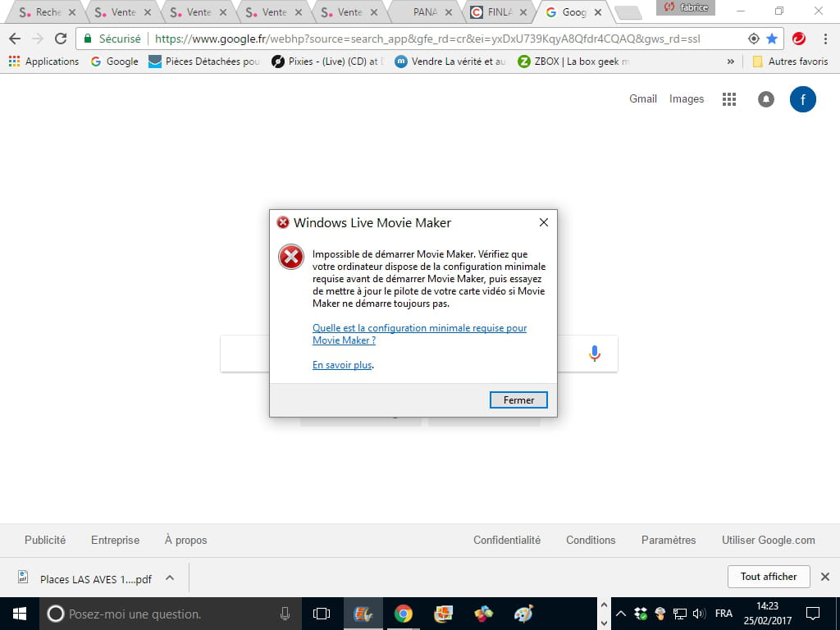Screen dimensions: 840x630
Task: Open the downloaded 'Places LAS AVES 1....pdf' file
Action: (85, 578)
